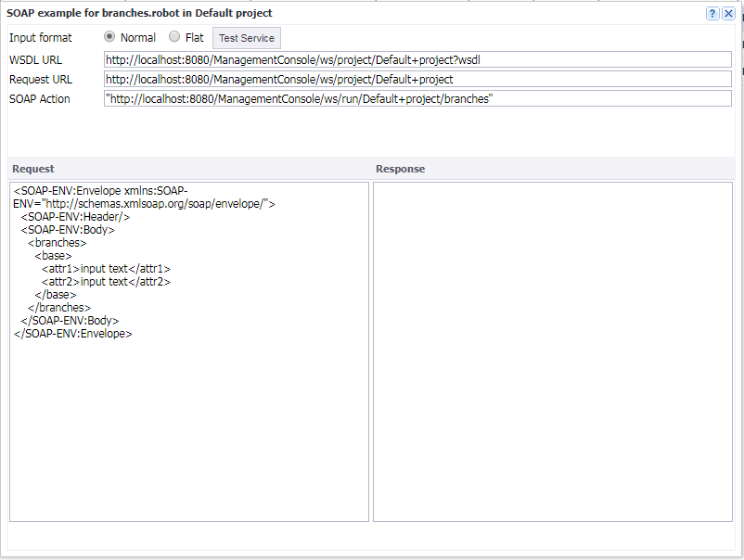Screen dimensions: 744x560
Task: Click into the WSDL URL field
Action: [417, 59]
